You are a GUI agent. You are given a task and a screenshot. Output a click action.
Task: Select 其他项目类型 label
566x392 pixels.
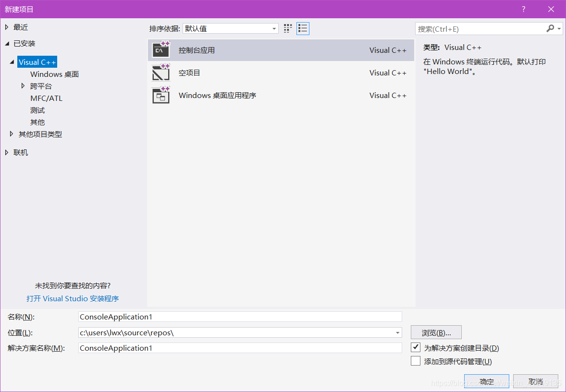pos(40,134)
